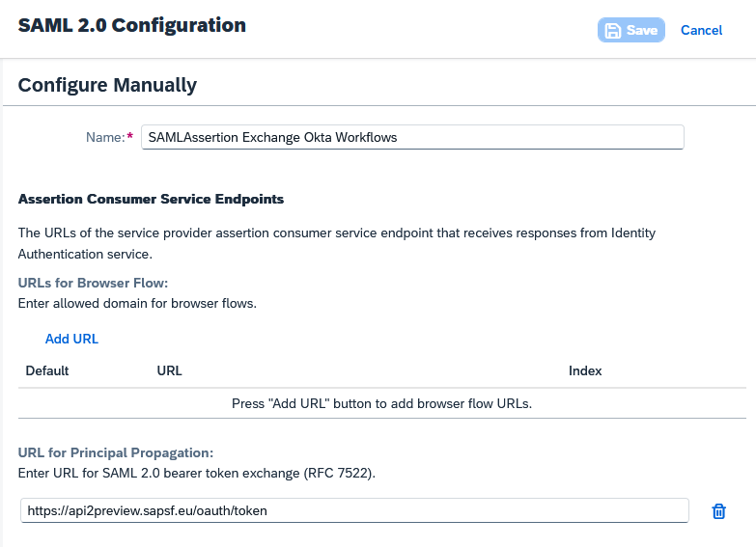This screenshot has height=547, width=756.
Task: Click the URLs for Browser Flow label
Action: pos(94,284)
